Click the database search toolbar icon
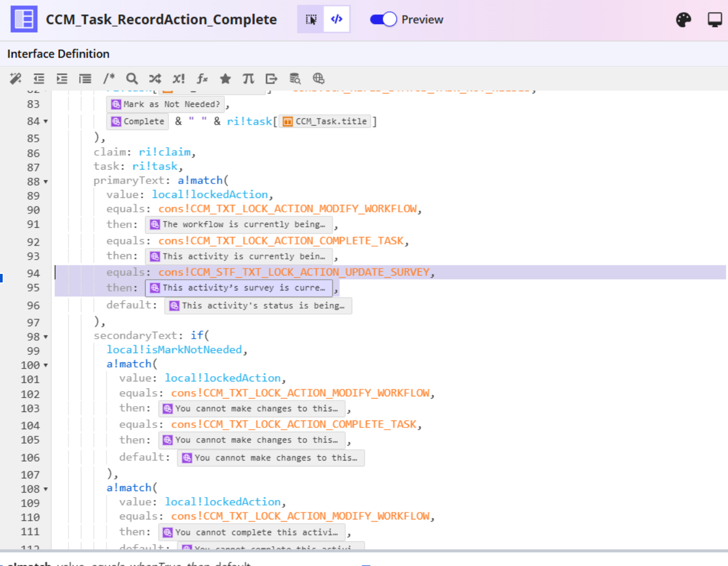Viewport: 728px width, 566px height. [295, 79]
